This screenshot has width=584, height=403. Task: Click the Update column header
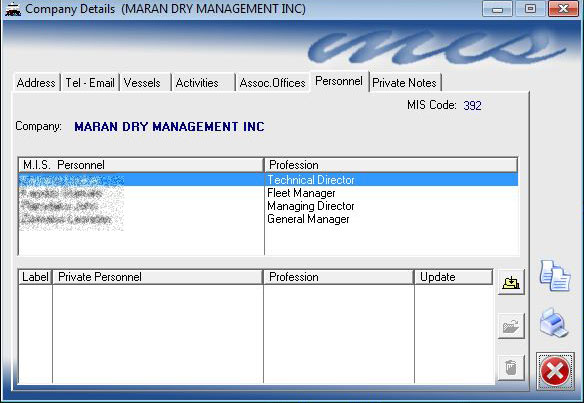[453, 277]
